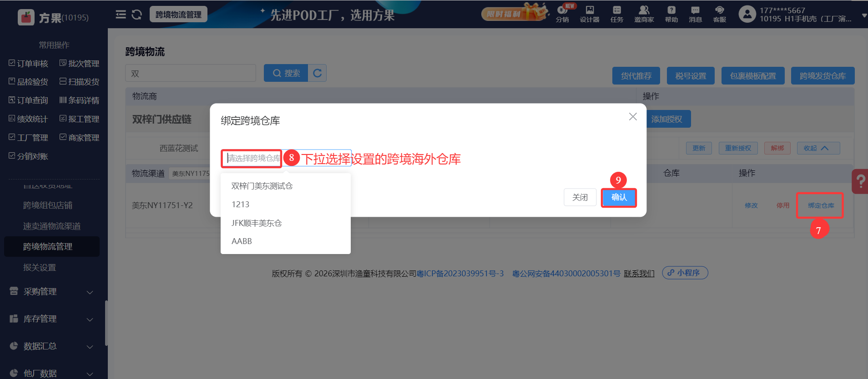The image size is (868, 379).
Task: Click the 添加授权 button
Action: [x=667, y=119]
